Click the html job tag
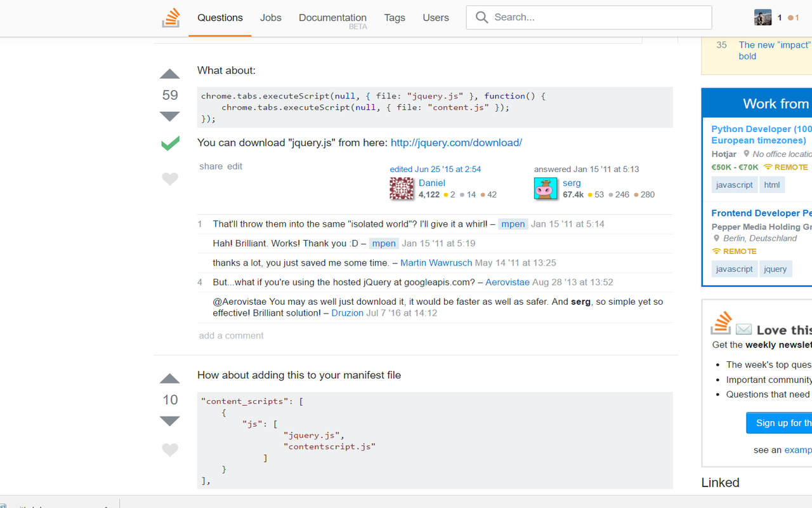The image size is (812, 508). (x=772, y=185)
